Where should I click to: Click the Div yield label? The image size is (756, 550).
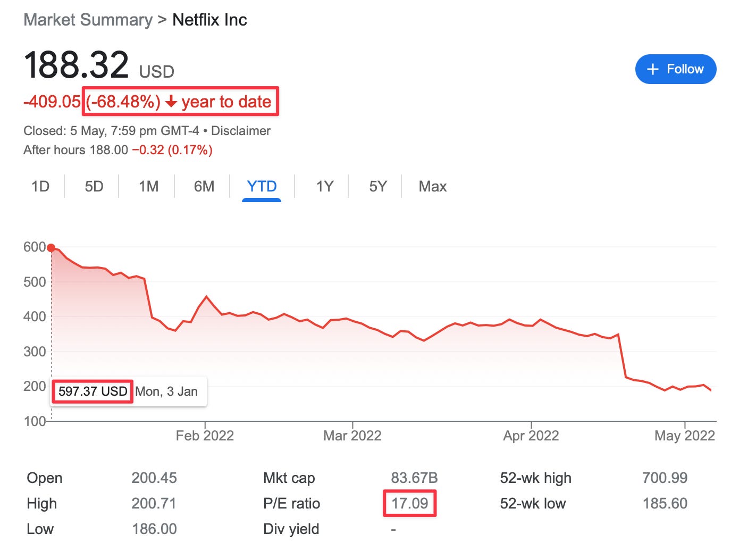pos(291,529)
